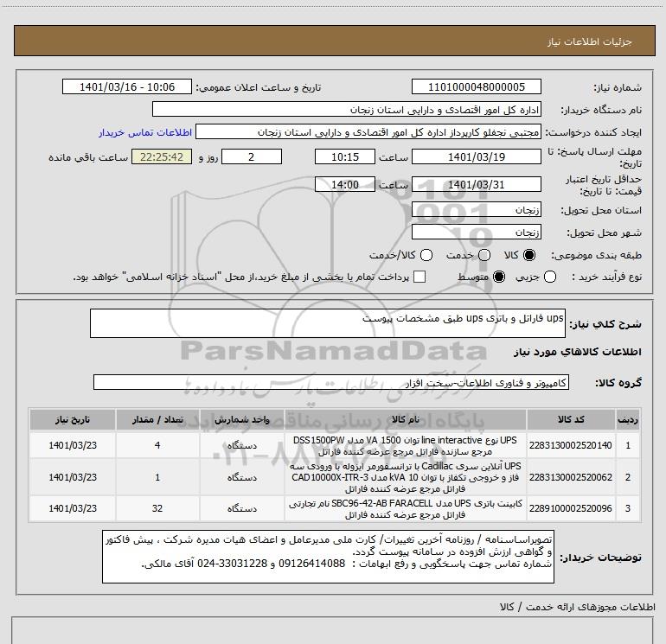Click the unit دستگاه in row 3
The height and width of the screenshot is (644, 666).
point(241,508)
